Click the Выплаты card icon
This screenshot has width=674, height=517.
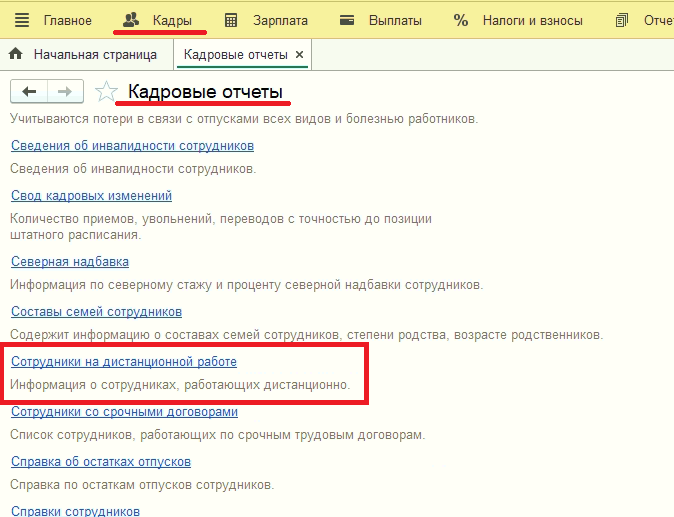click(347, 20)
